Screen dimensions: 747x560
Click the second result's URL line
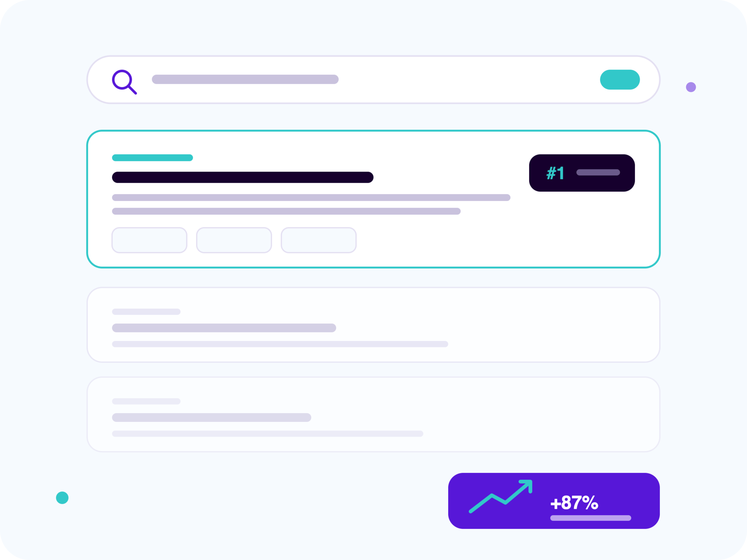pyautogui.click(x=146, y=312)
